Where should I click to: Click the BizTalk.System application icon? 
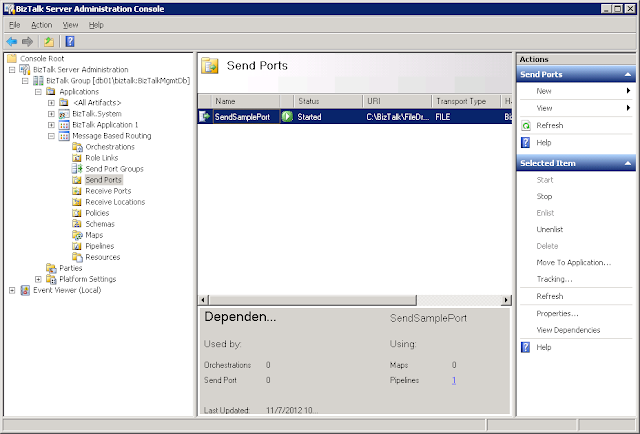click(x=64, y=114)
